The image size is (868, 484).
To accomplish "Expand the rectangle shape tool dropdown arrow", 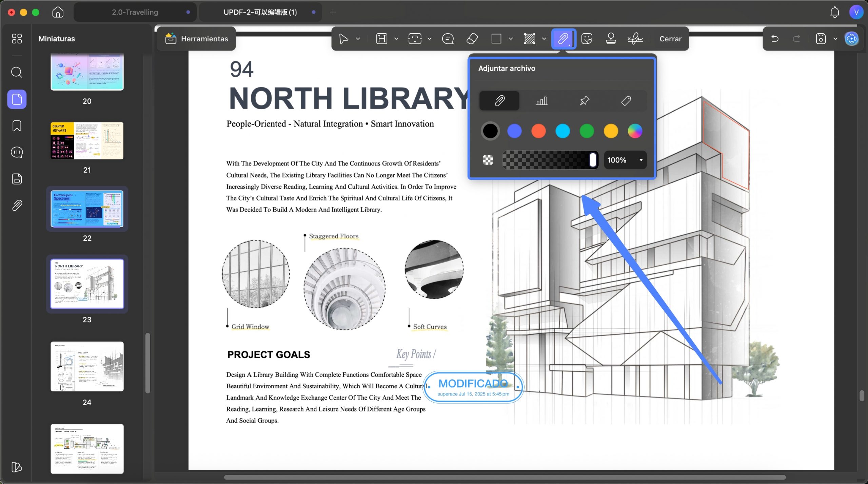I will click(511, 39).
